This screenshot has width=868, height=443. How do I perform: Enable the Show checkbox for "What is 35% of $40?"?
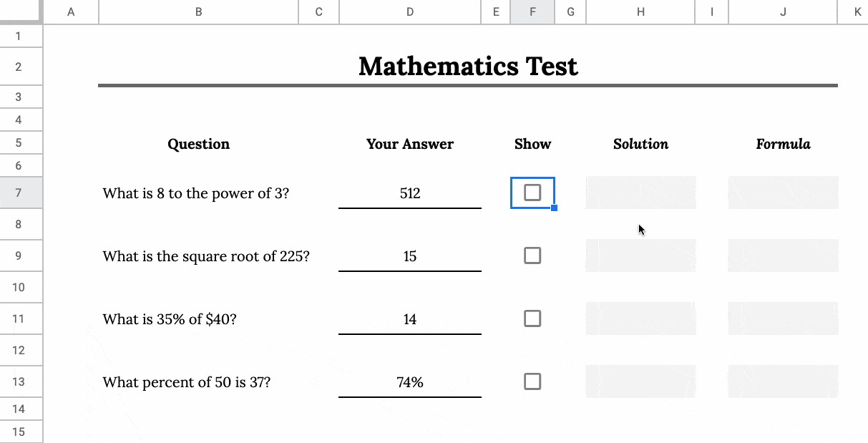(x=532, y=318)
